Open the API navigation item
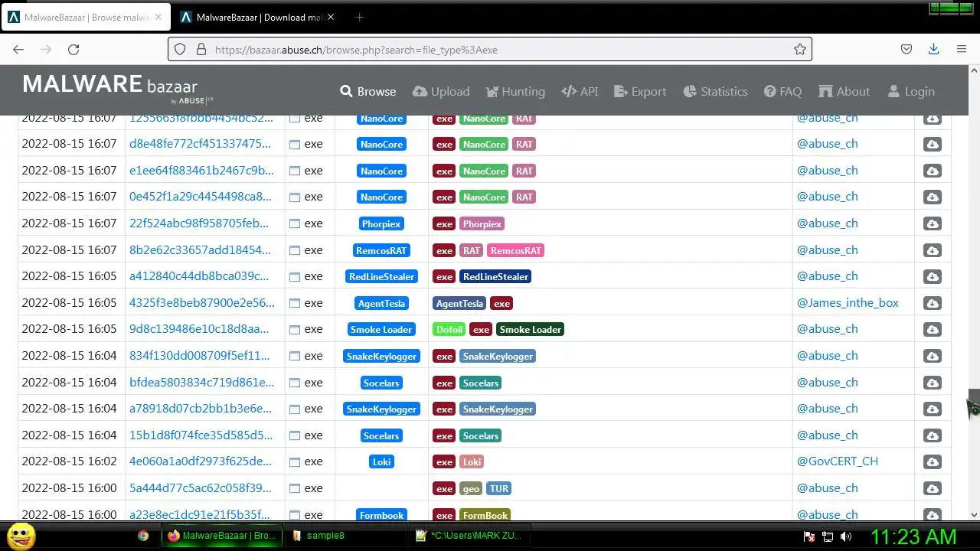The width and height of the screenshot is (980, 551). [580, 91]
